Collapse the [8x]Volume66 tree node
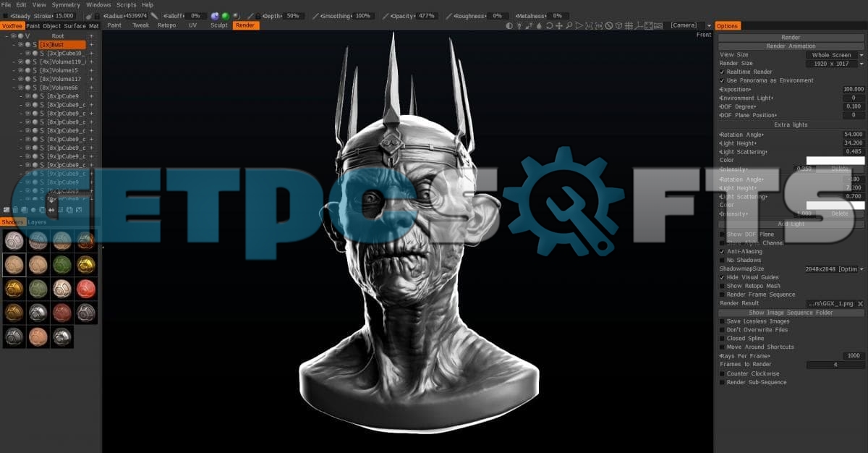 (x=14, y=88)
